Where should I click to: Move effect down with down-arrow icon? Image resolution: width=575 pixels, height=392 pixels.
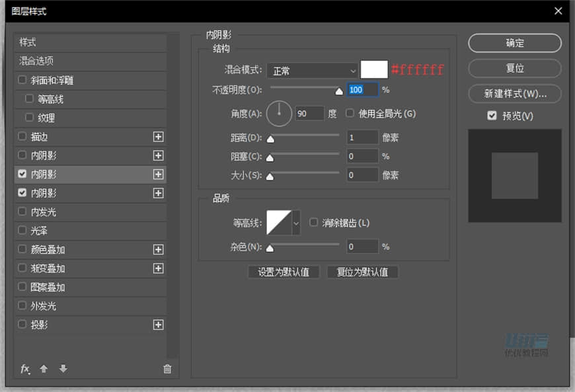tap(62, 370)
